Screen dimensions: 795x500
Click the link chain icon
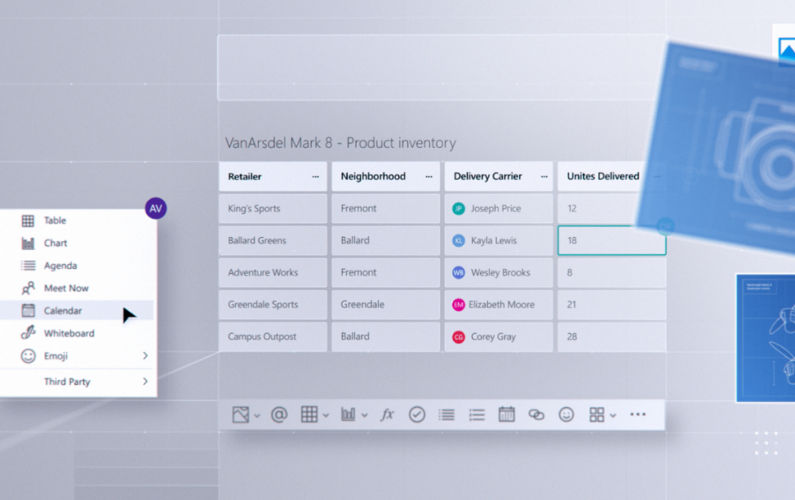coord(536,415)
